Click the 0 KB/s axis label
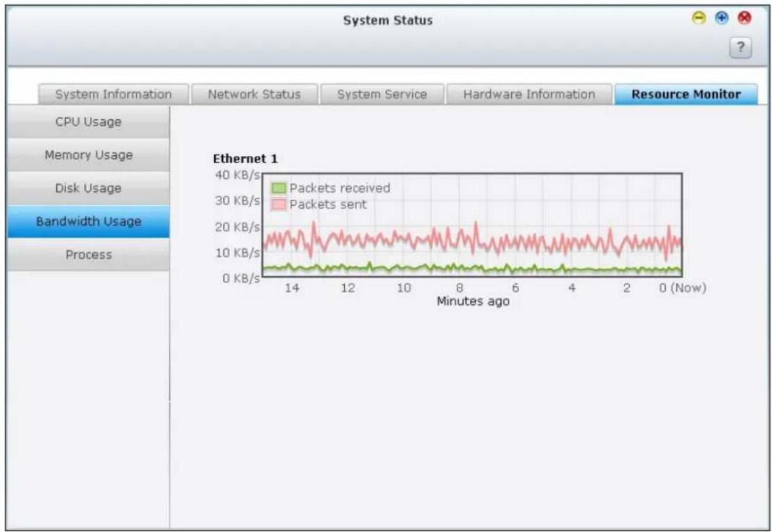Image resolution: width=772 pixels, height=532 pixels. click(x=241, y=278)
